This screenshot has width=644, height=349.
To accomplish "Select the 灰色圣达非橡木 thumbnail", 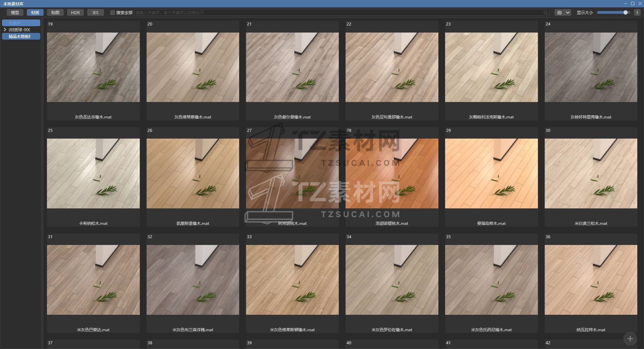I will tap(93, 67).
